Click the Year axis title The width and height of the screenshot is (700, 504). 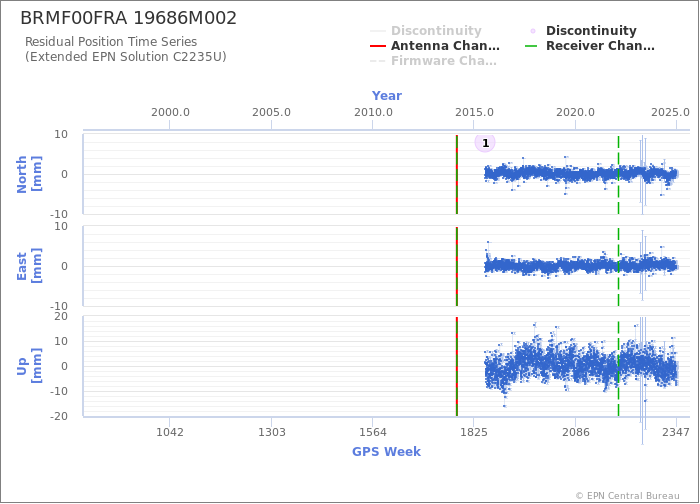coord(387,96)
